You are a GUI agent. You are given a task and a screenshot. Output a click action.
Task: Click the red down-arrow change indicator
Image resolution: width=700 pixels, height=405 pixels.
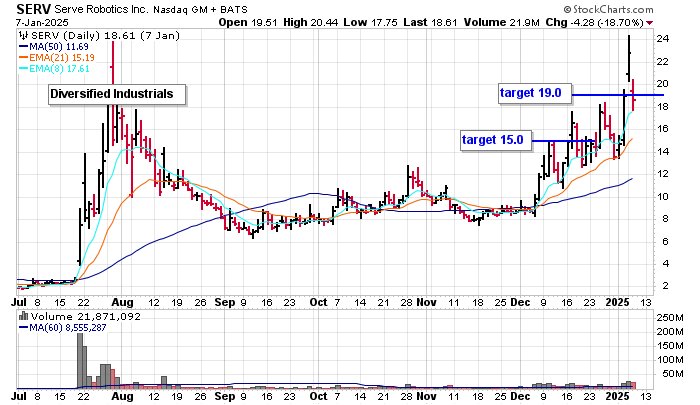tap(649, 23)
